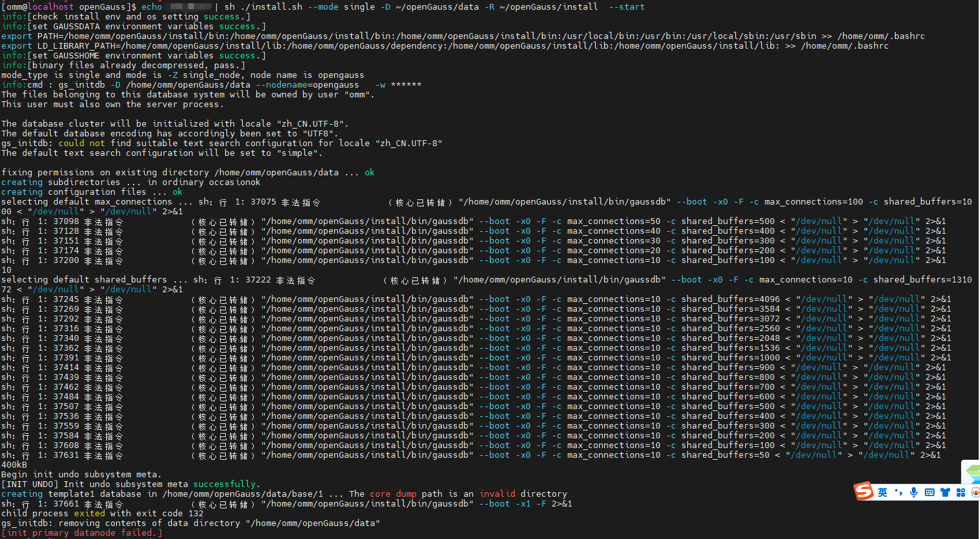Click "creating configuration files ... ok" line
980x539 pixels.
92,192
